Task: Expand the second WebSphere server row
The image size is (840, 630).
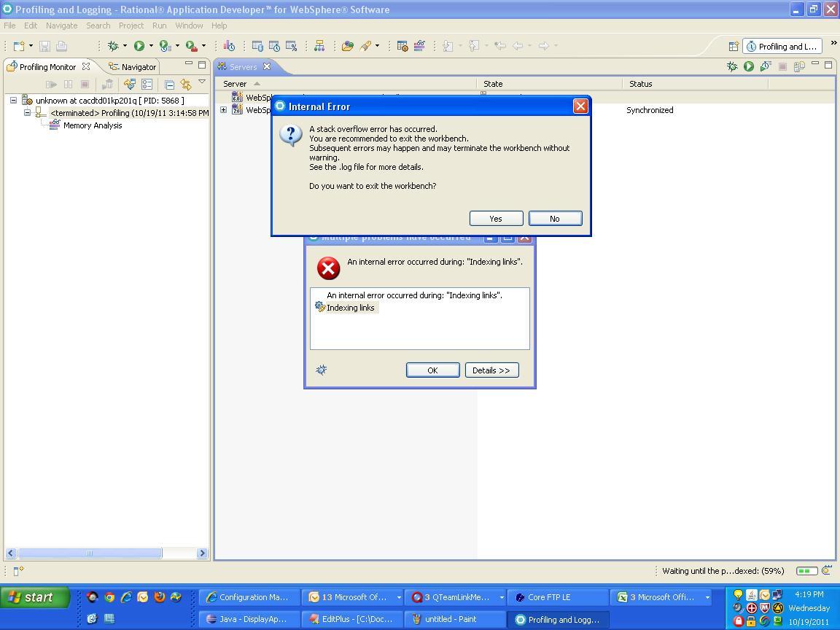Action: (223, 110)
